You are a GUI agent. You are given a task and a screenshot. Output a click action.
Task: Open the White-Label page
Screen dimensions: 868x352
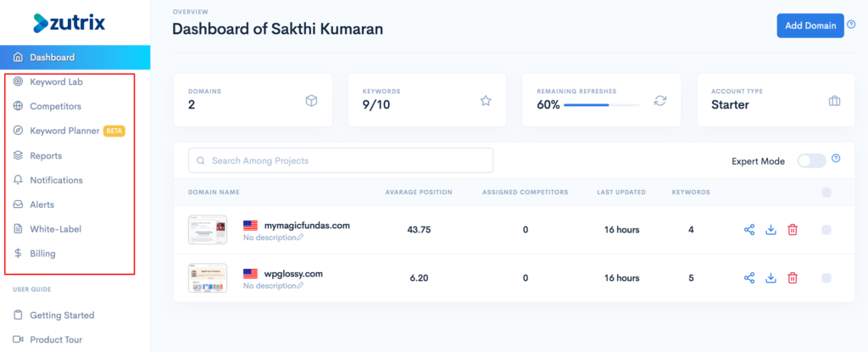pos(55,229)
